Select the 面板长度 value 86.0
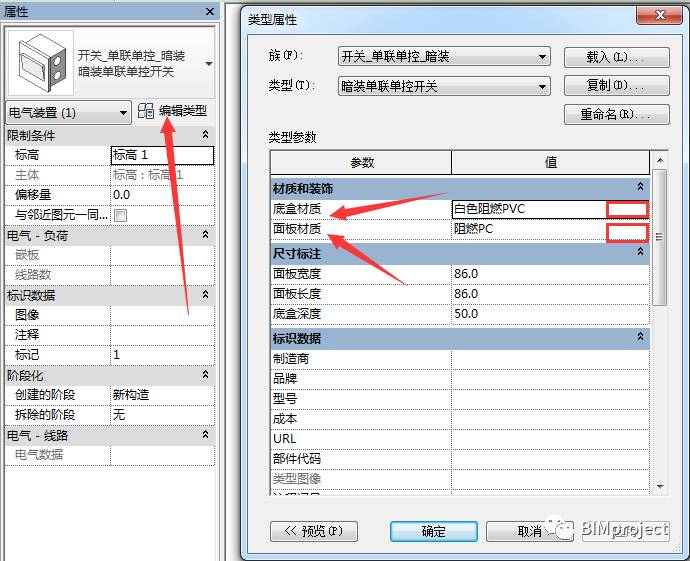The width and height of the screenshot is (690, 561). pyautogui.click(x=551, y=294)
